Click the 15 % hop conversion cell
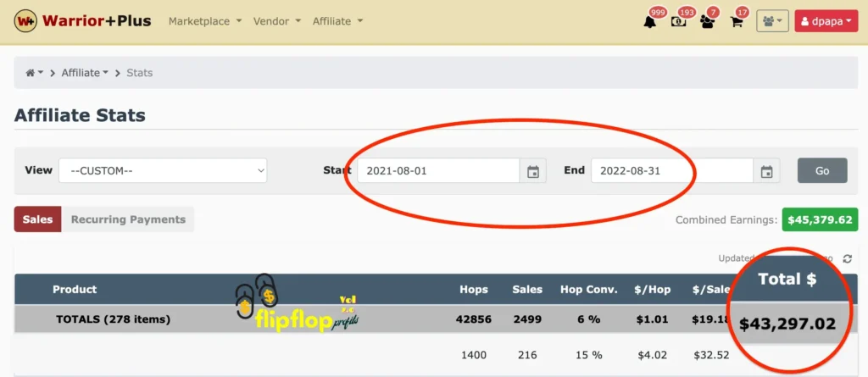This screenshot has height=377, width=868. [x=588, y=355]
